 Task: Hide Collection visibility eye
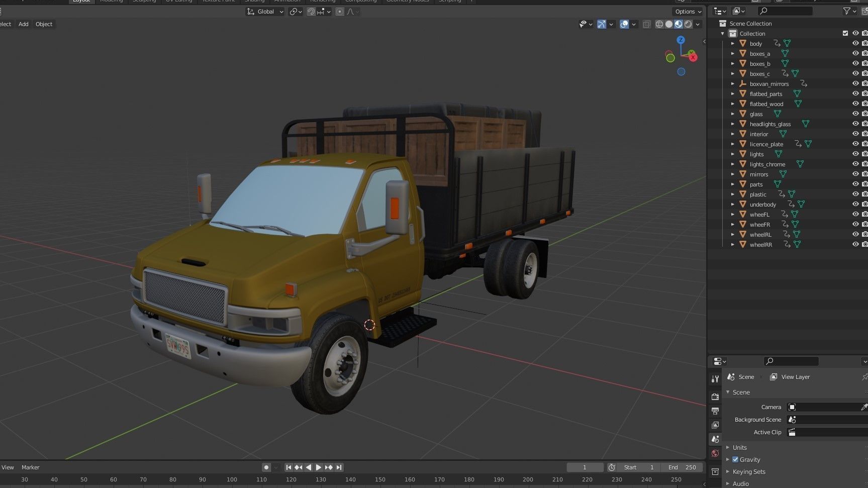tap(855, 34)
